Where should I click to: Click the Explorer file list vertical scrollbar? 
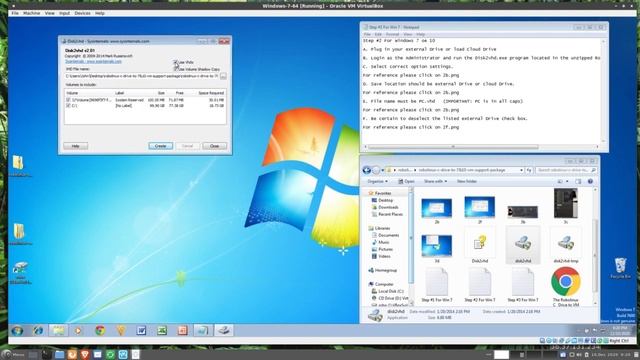[x=595, y=256]
